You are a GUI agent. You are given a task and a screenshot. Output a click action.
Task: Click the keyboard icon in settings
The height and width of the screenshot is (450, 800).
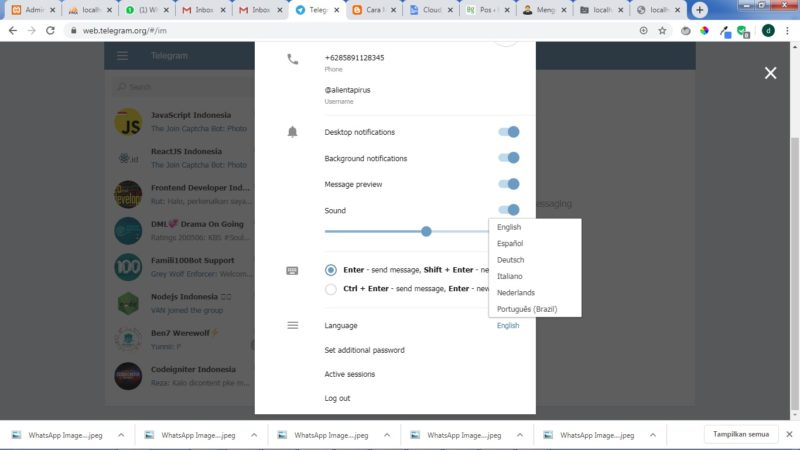point(292,270)
